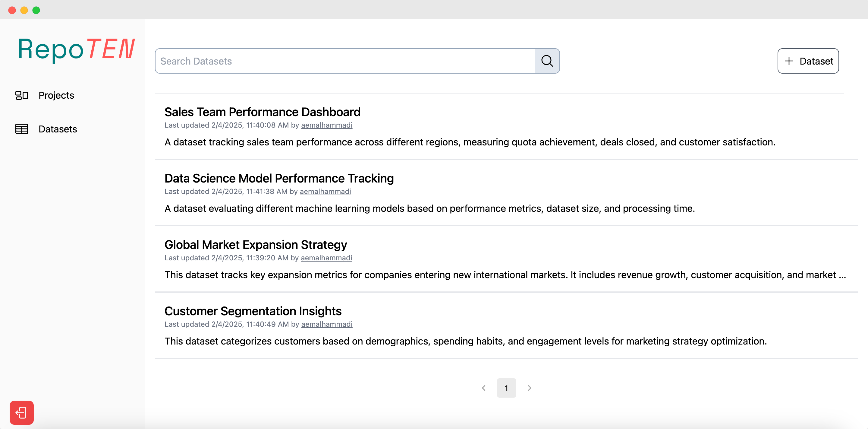Click the search magnifier icon button
This screenshot has height=429, width=868.
click(x=547, y=61)
